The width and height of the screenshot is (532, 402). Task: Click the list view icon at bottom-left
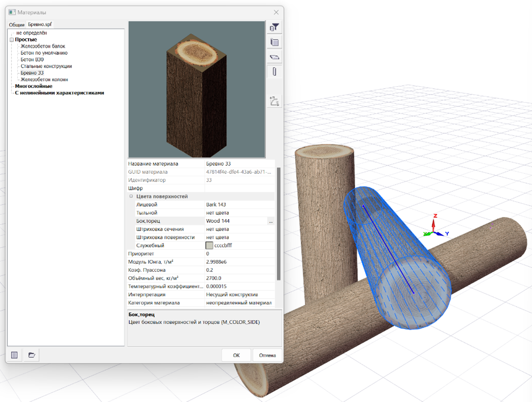pos(15,355)
